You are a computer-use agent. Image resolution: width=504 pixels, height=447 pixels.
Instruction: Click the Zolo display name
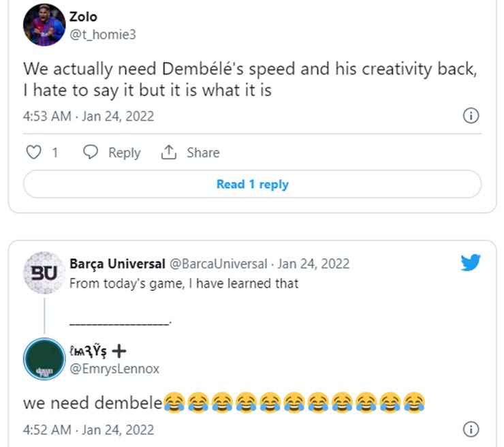83,16
